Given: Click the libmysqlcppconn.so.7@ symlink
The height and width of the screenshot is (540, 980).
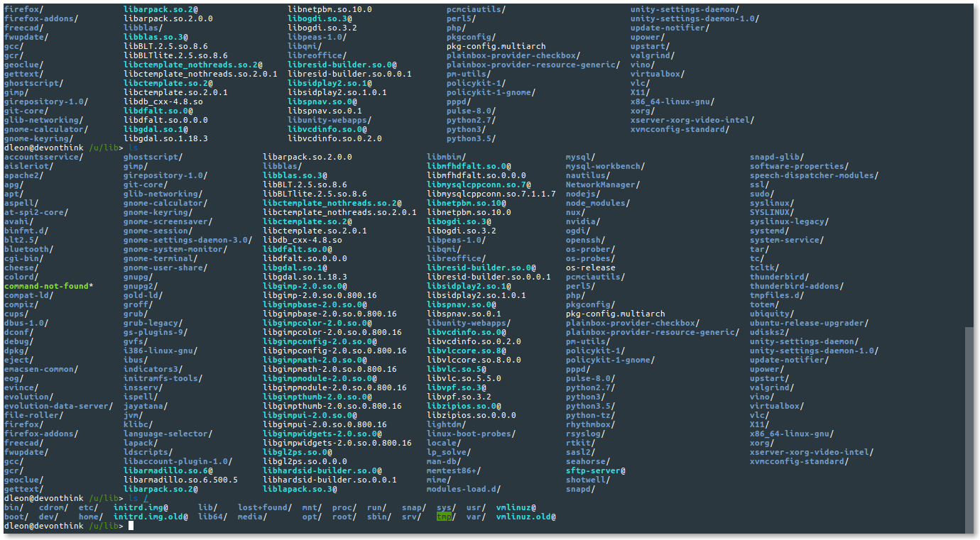Looking at the screenshot, I should [x=479, y=184].
